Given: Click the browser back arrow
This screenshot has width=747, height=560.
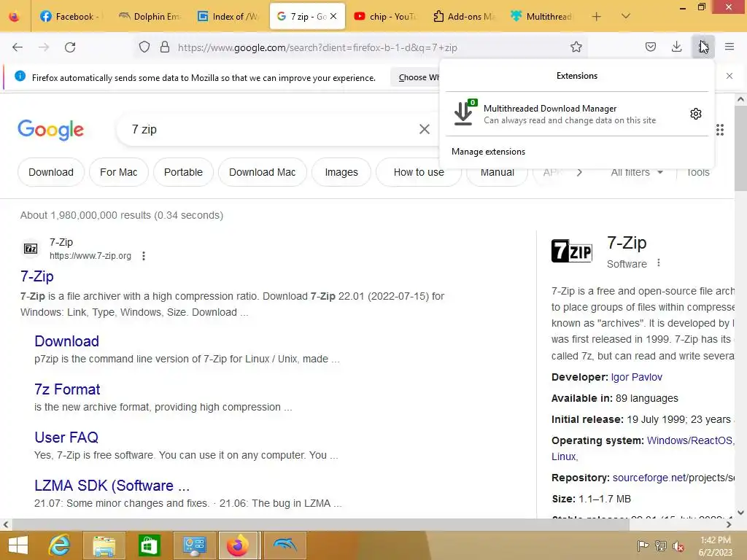Looking at the screenshot, I should click(18, 47).
